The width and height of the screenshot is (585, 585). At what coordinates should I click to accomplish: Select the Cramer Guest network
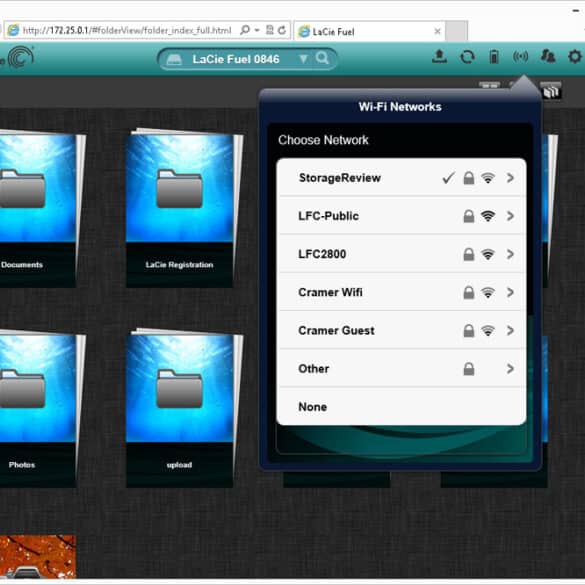[401, 331]
